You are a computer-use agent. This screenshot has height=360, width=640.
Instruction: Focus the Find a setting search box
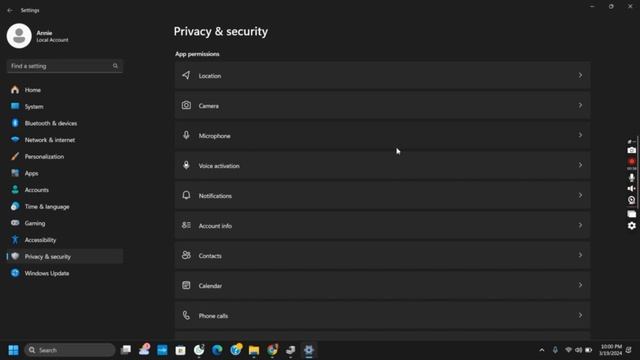click(64, 66)
